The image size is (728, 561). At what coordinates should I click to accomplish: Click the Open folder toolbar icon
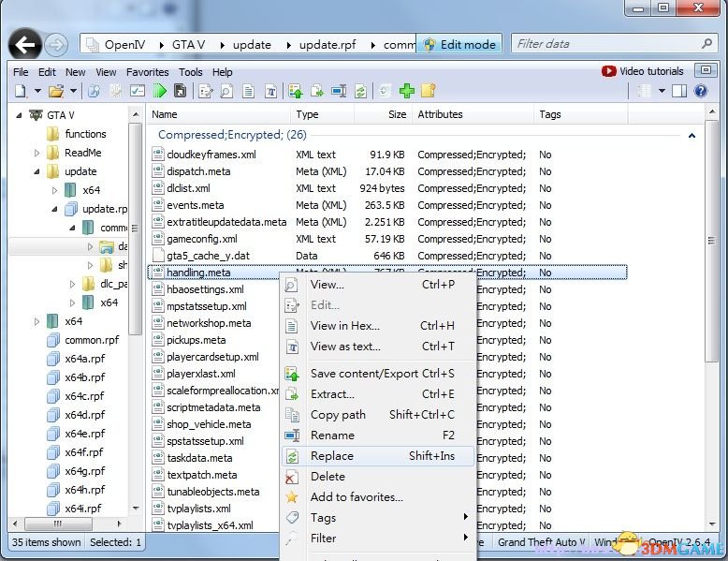point(56,91)
